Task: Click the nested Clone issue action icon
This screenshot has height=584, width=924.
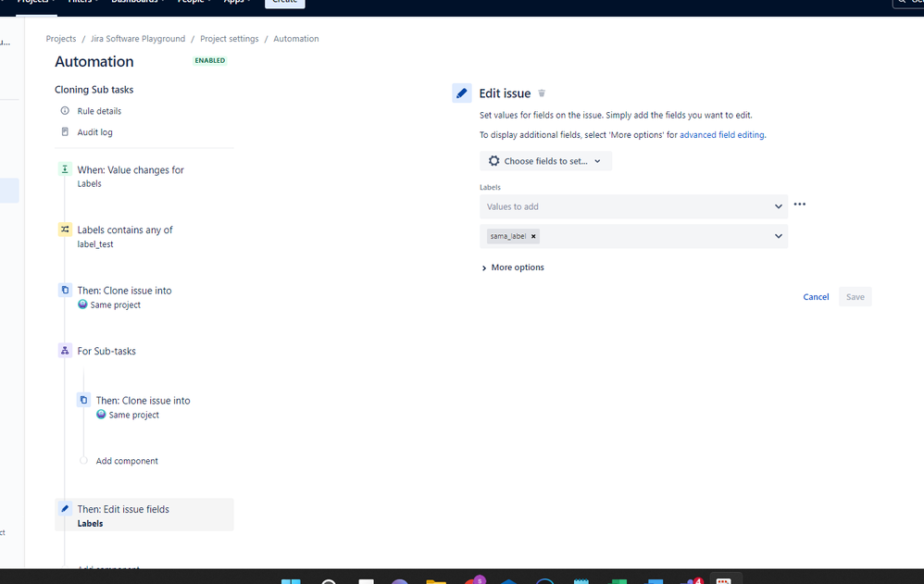Action: coord(83,400)
